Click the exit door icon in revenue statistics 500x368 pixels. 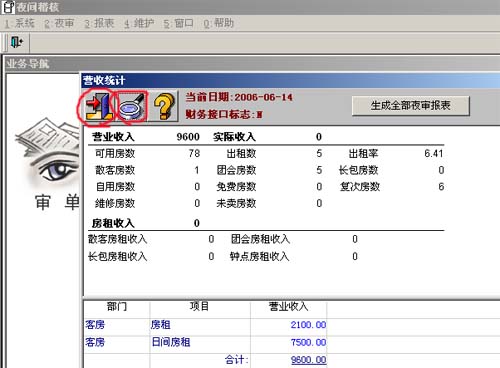point(99,106)
